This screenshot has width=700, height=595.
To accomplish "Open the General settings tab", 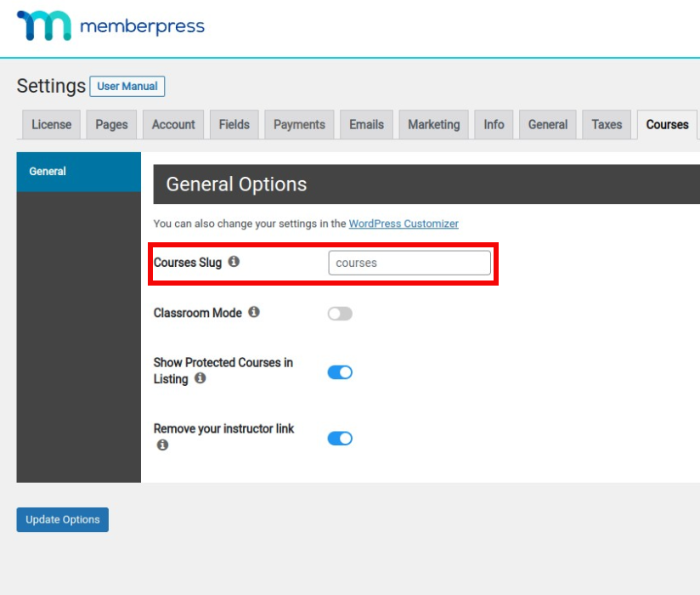I will (548, 125).
